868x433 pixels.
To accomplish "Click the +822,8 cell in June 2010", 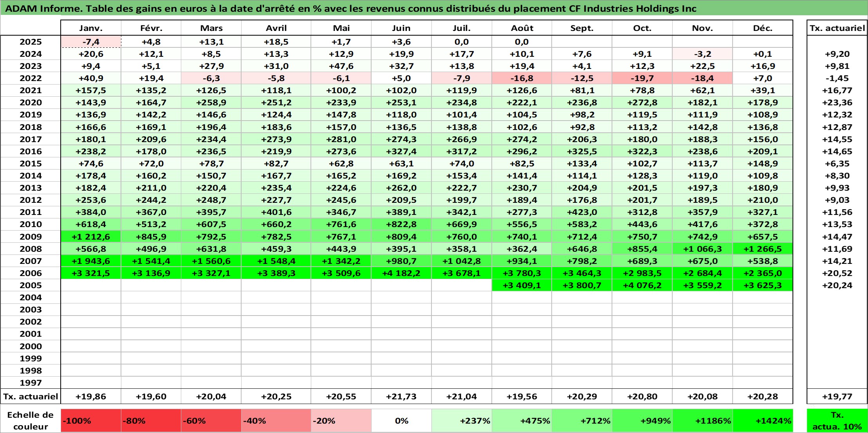I will (x=401, y=224).
